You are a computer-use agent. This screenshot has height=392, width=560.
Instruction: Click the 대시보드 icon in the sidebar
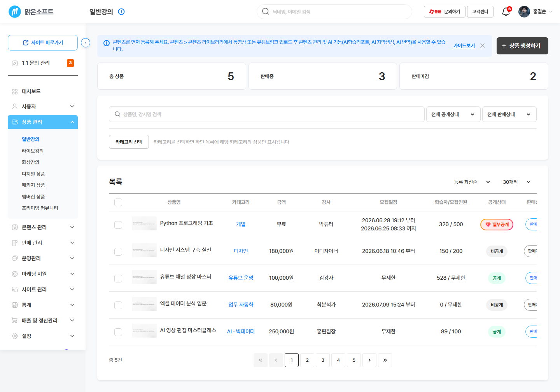click(x=15, y=92)
